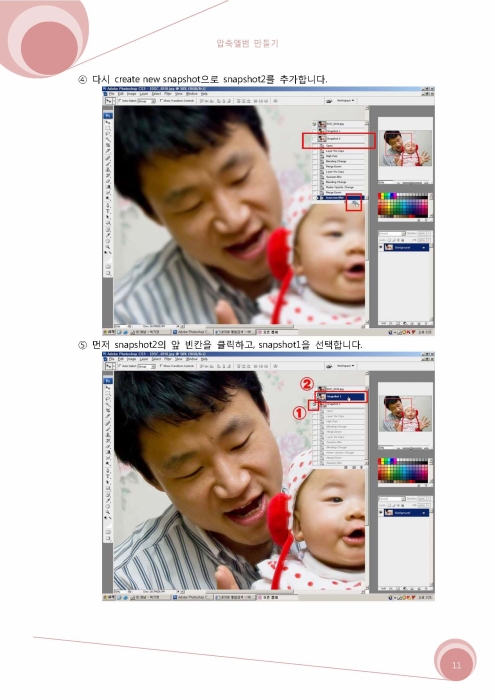This screenshot has width=495, height=700.
Task: Click create new snapshot icon in step ④ History
Action: 354,204
